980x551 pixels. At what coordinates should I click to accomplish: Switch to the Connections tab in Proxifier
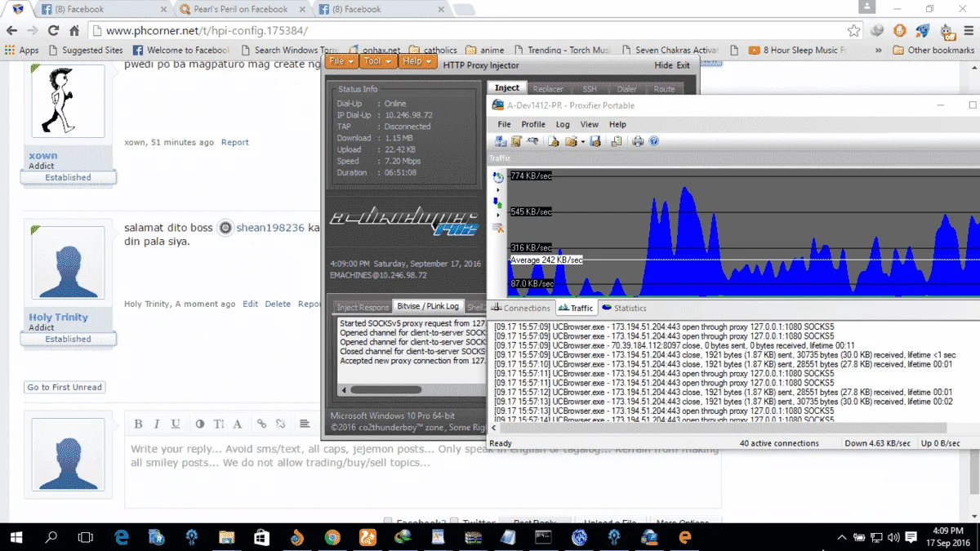[521, 308]
